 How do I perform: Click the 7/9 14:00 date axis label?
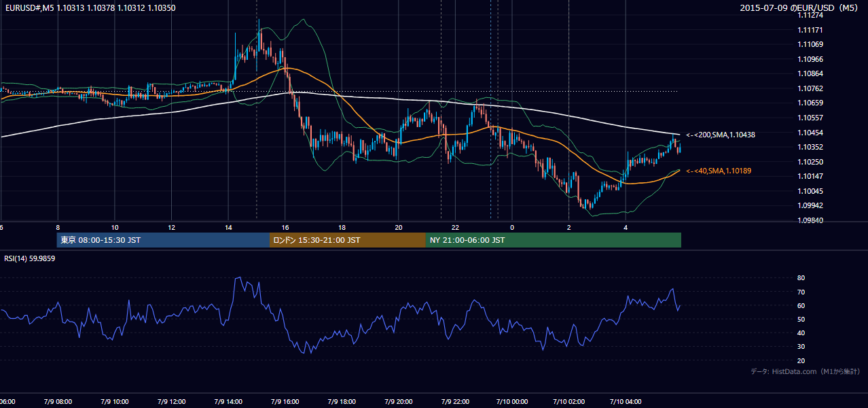(228, 401)
